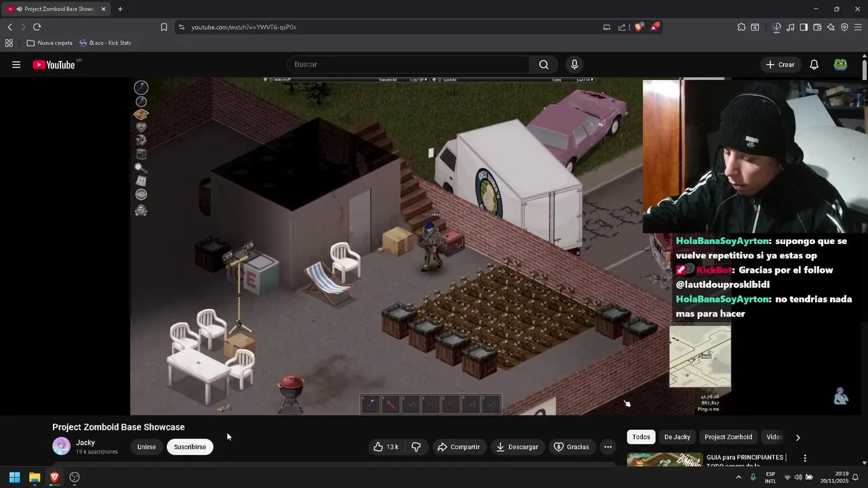Viewport: 868px width, 488px height.
Task: Open the 0Laco - Kick Stats bookmark
Action: (x=105, y=43)
